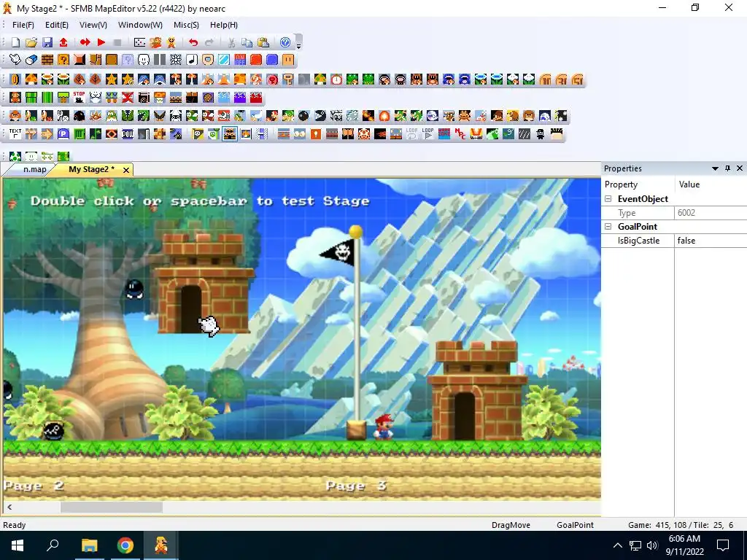Click the volume speaker tray icon
The image size is (747, 560).
(652, 545)
